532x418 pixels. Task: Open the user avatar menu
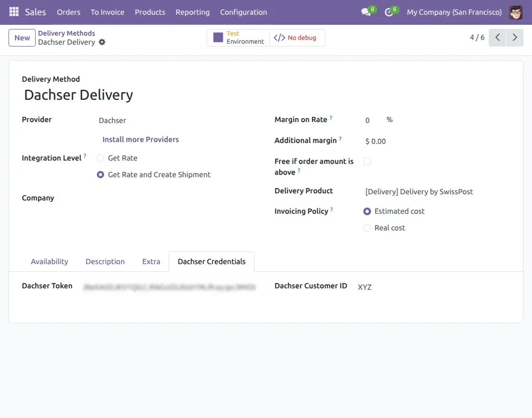pyautogui.click(x=515, y=12)
